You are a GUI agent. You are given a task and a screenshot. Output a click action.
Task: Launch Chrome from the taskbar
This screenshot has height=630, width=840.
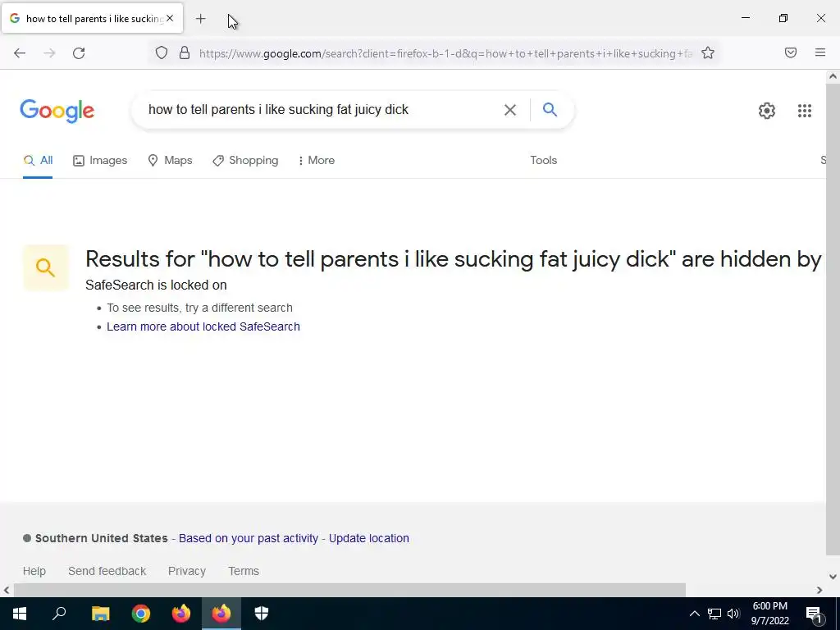click(x=141, y=614)
